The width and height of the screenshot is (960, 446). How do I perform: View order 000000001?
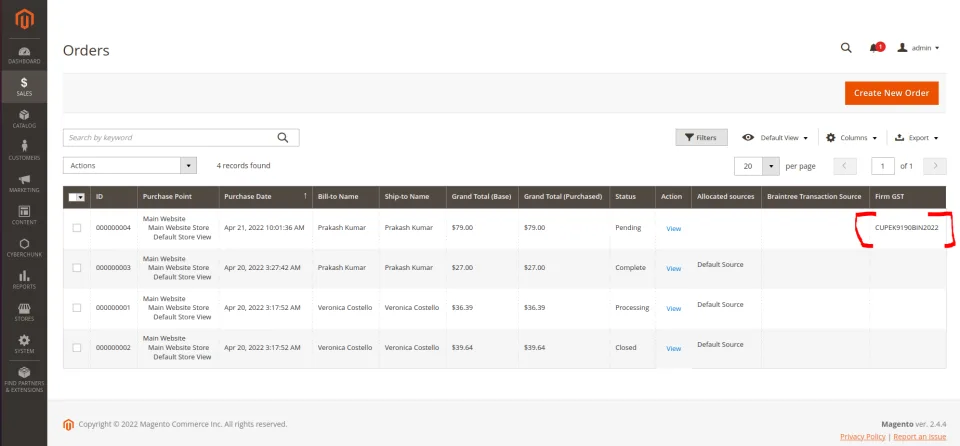click(x=673, y=308)
